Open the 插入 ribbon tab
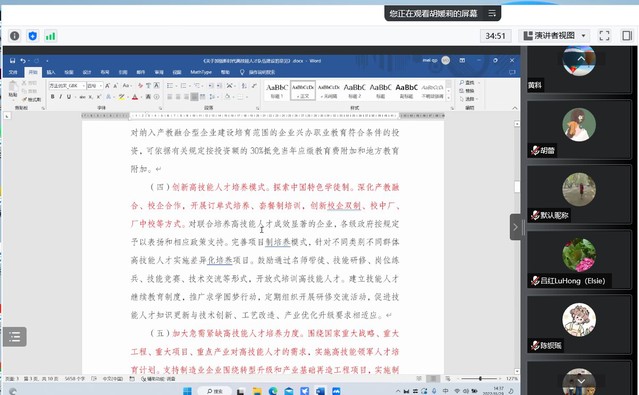The width and height of the screenshot is (639, 395). (51, 72)
